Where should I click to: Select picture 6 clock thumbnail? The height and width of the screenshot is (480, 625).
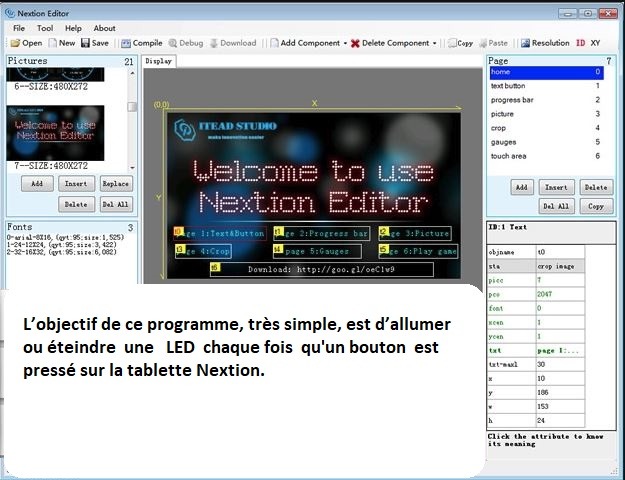(x=55, y=74)
